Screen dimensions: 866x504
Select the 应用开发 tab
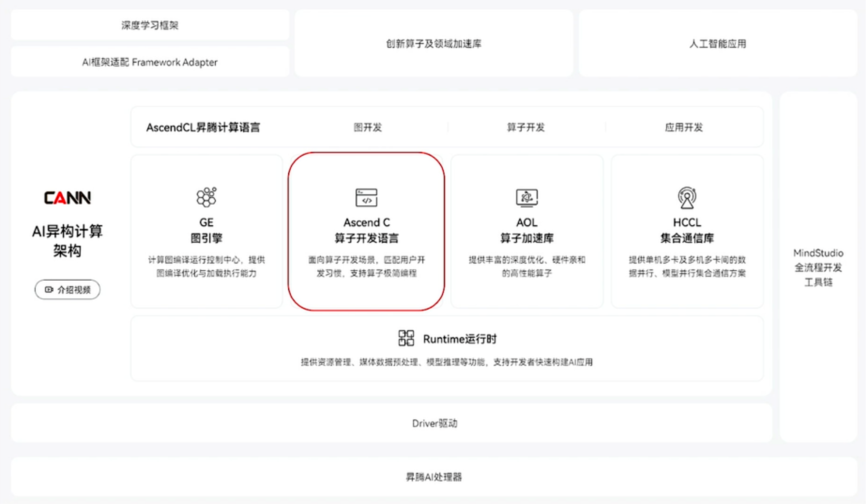(684, 127)
